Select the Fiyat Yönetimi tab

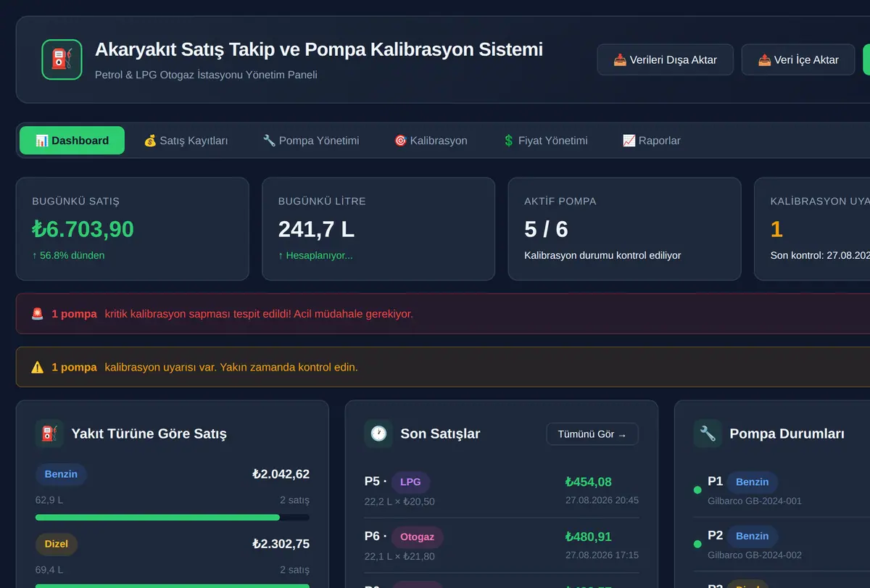pyautogui.click(x=545, y=141)
